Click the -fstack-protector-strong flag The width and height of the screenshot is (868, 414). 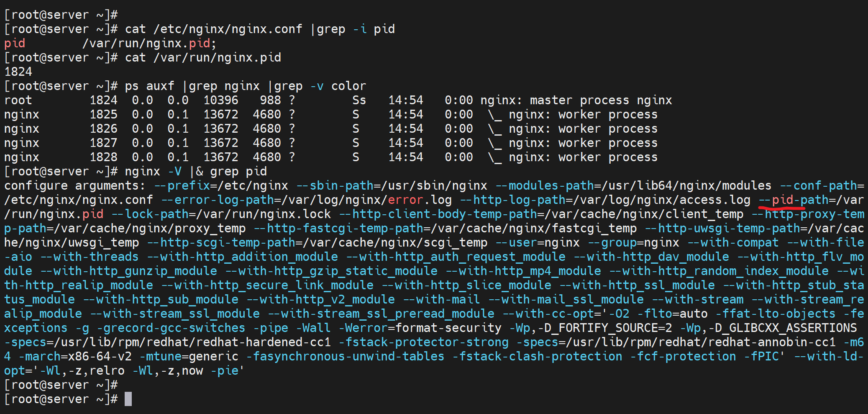pyautogui.click(x=424, y=342)
